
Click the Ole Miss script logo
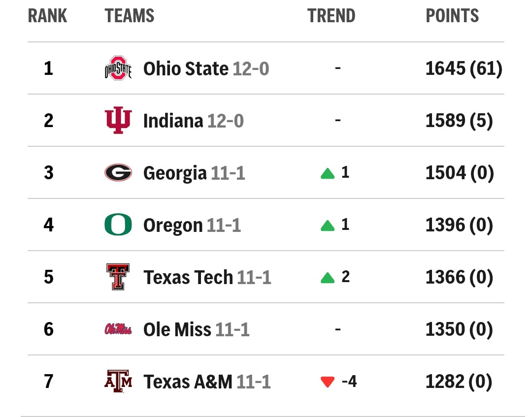pyautogui.click(x=118, y=329)
